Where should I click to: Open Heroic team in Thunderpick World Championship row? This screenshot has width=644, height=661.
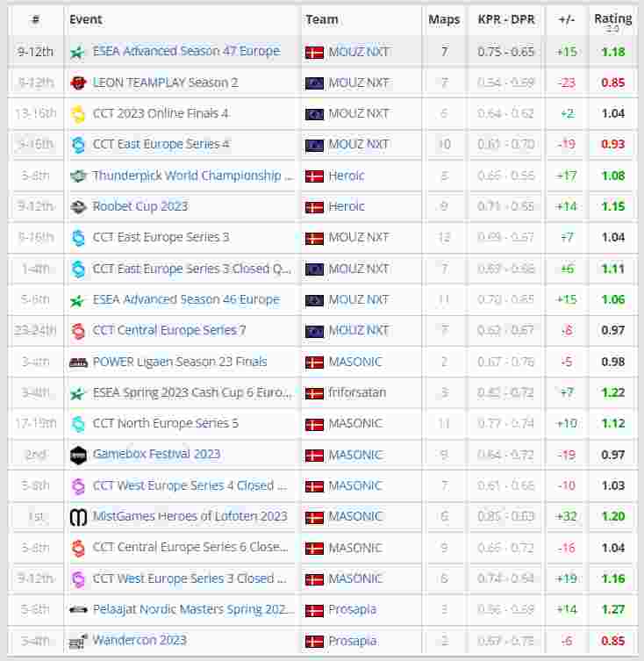pyautogui.click(x=346, y=176)
